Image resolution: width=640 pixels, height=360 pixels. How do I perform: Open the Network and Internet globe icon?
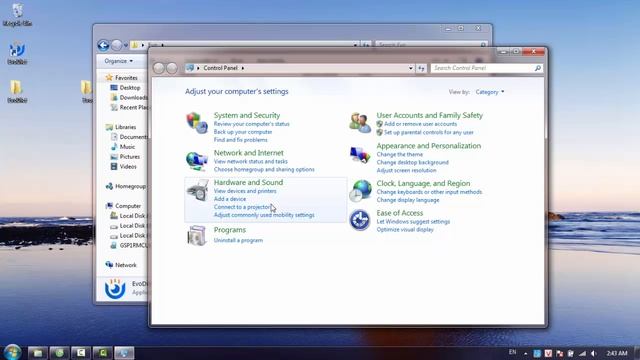pyautogui.click(x=197, y=161)
